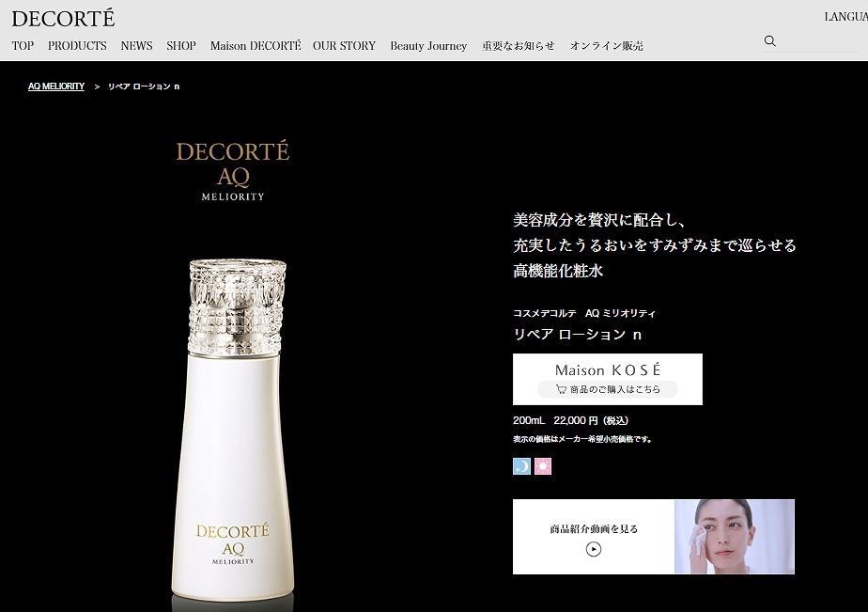Viewport: 868px width, 612px height.
Task: Click 商品のご購入はこちら purchase label
Action: 608,389
